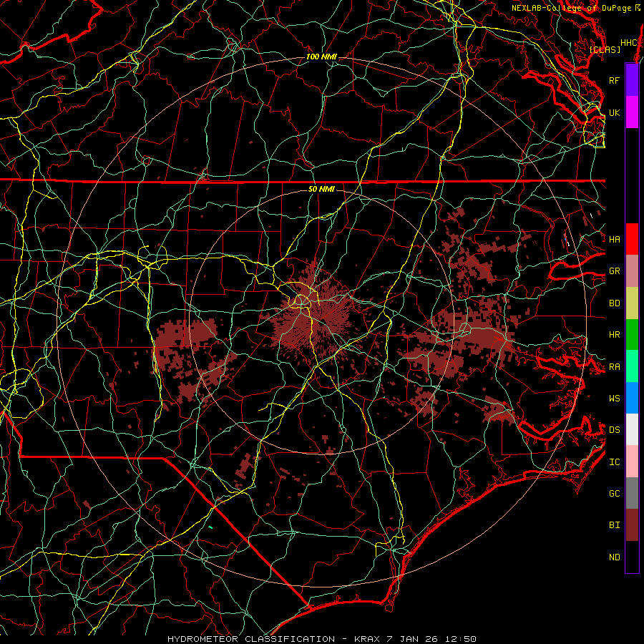Screen dimensions: 644x644
Task: Click the GR legend label
Action: (x=614, y=271)
